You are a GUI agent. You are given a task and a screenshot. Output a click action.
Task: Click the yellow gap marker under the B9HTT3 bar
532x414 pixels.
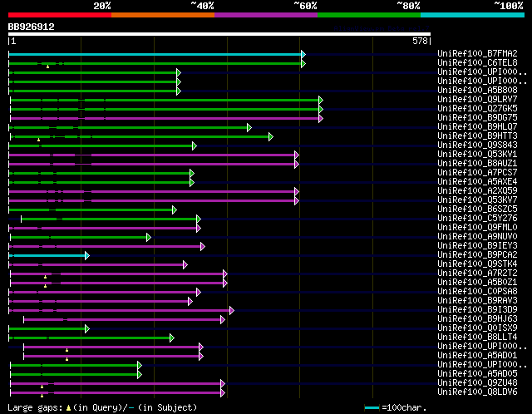[39, 140]
